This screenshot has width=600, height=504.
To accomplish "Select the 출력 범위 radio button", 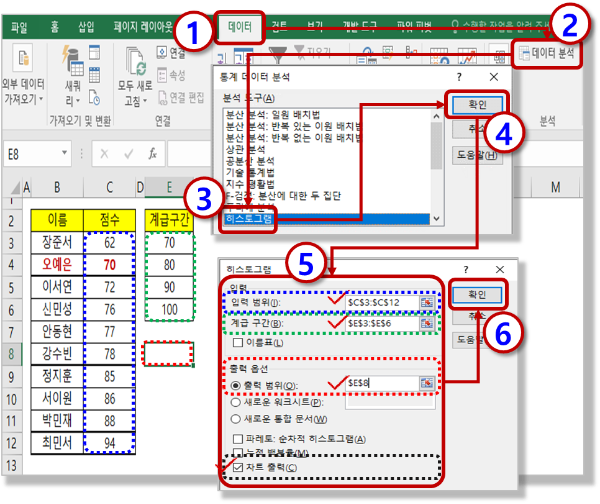I will point(236,385).
